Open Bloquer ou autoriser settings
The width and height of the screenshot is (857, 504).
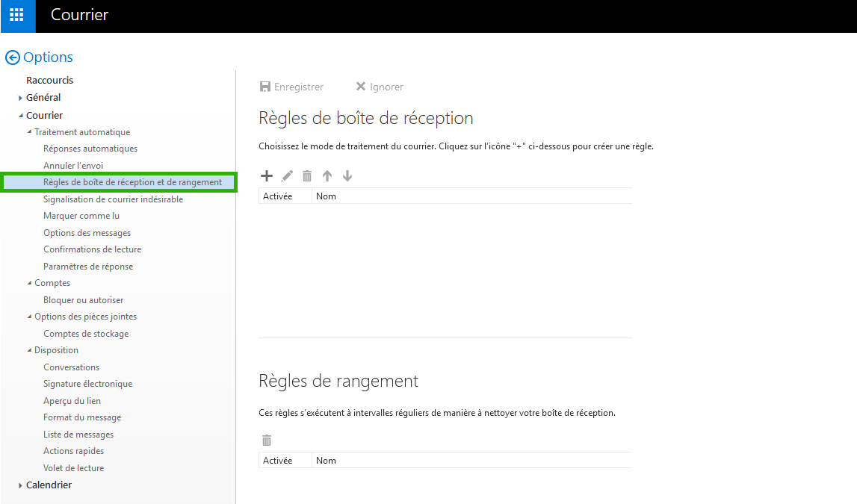[83, 299]
